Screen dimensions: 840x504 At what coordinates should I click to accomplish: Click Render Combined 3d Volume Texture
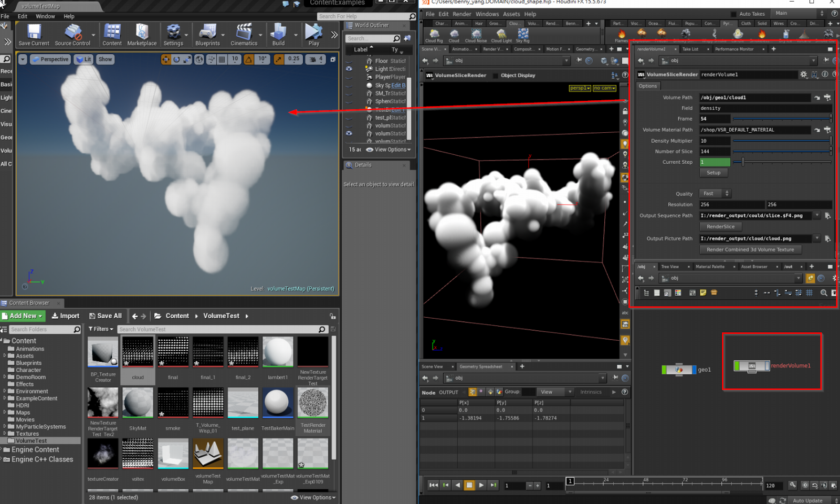click(750, 249)
